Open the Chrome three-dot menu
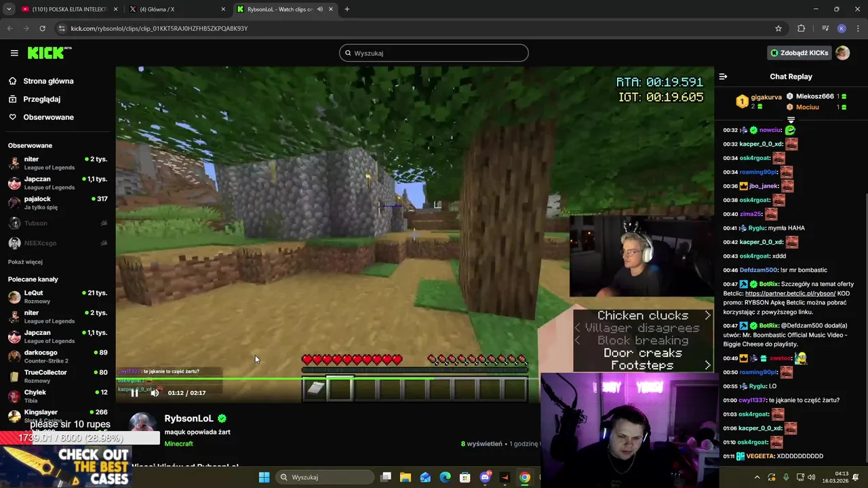 coord(858,28)
